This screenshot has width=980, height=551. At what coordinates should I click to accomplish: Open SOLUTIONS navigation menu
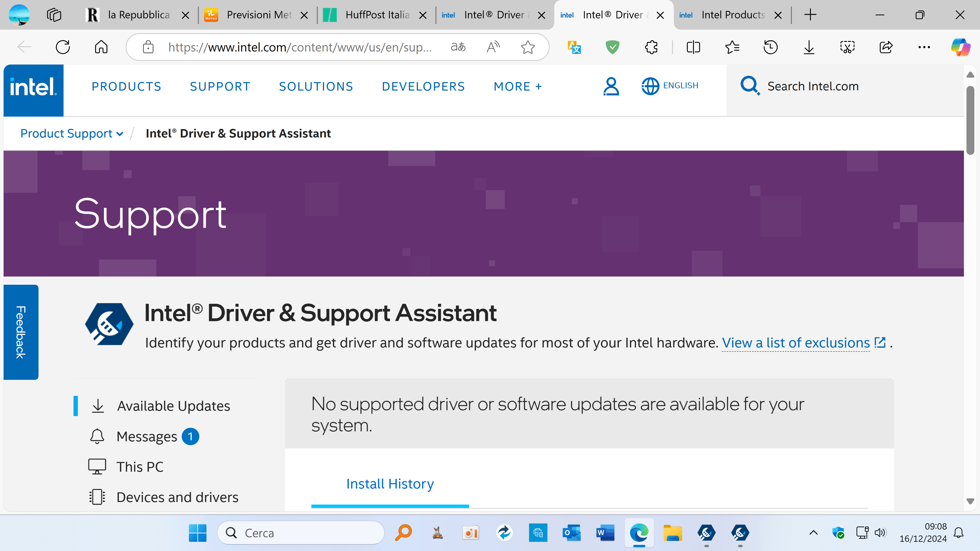point(316,86)
